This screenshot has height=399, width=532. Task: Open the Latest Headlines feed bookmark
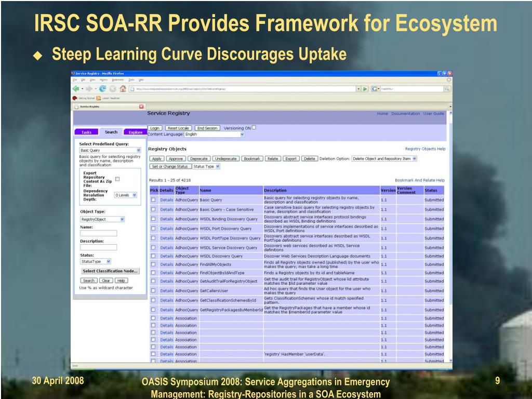[x=108, y=98]
